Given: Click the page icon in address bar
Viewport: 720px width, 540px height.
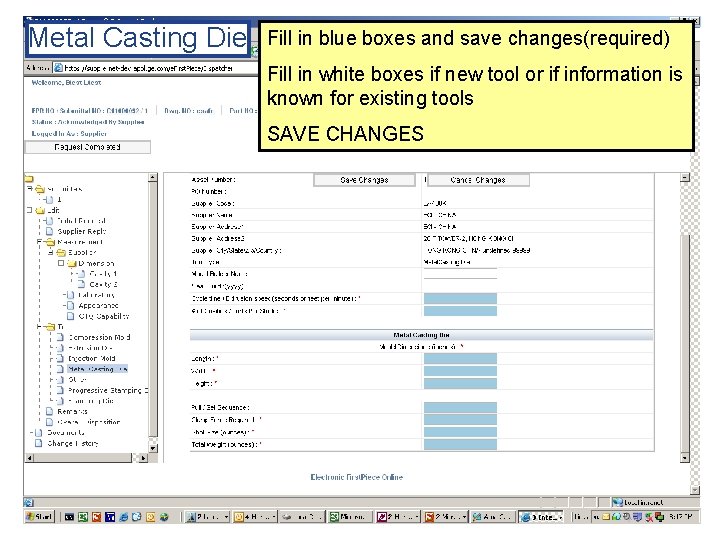Looking at the screenshot, I should pyautogui.click(x=58, y=68).
